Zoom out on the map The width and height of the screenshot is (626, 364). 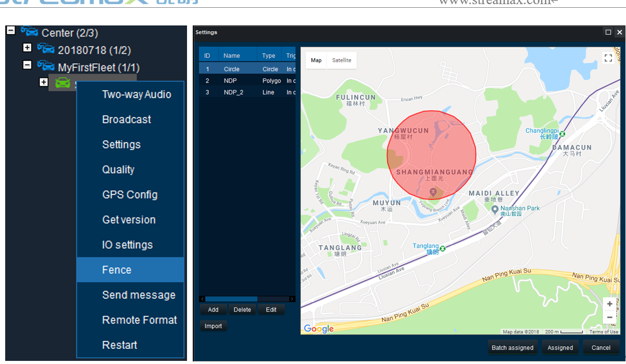(x=609, y=317)
